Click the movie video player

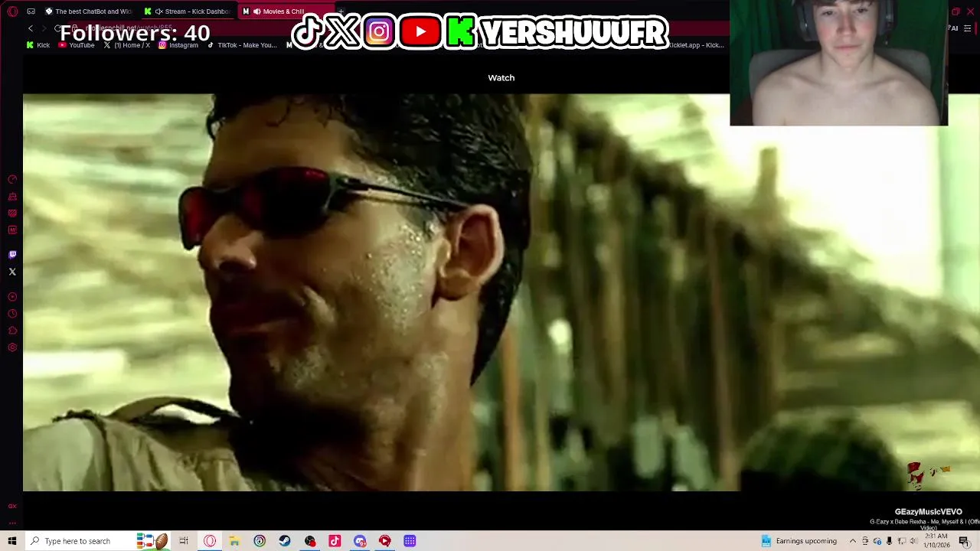tap(501, 292)
